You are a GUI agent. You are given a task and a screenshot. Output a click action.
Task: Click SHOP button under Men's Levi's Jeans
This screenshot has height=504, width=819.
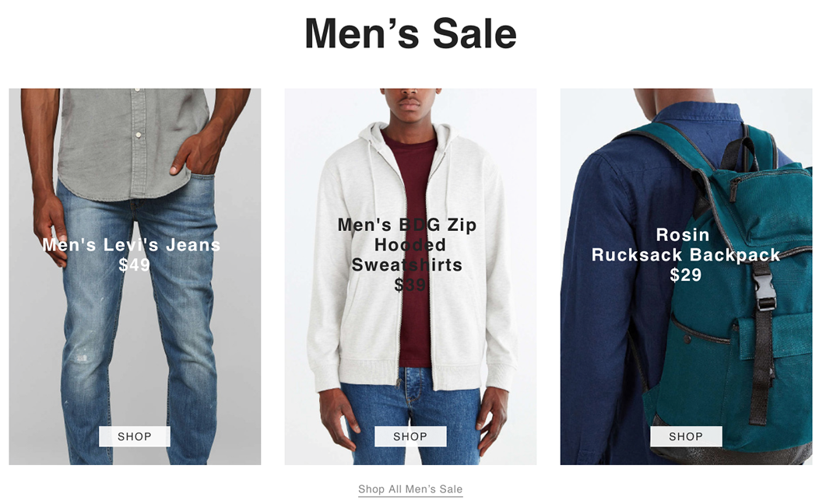click(134, 436)
